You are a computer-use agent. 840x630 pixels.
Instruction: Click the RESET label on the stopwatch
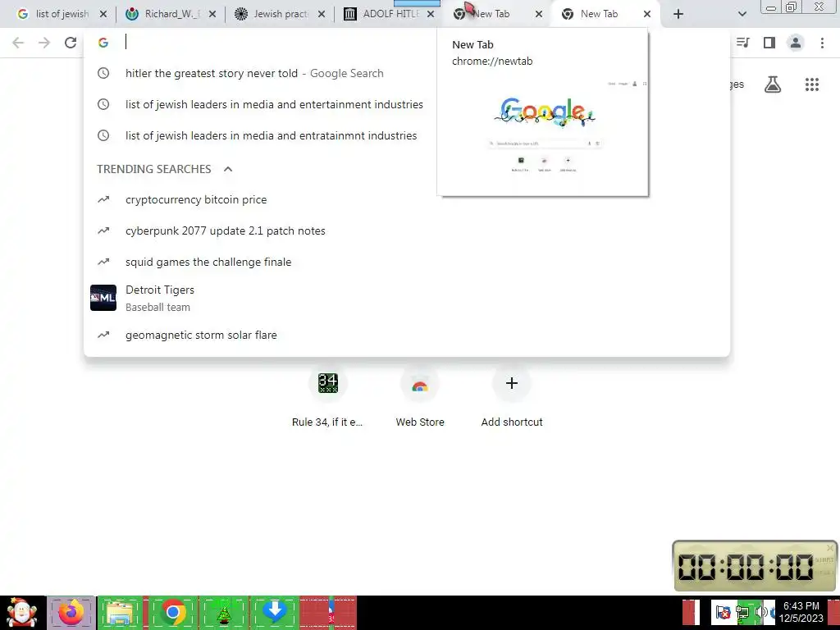[824, 573]
